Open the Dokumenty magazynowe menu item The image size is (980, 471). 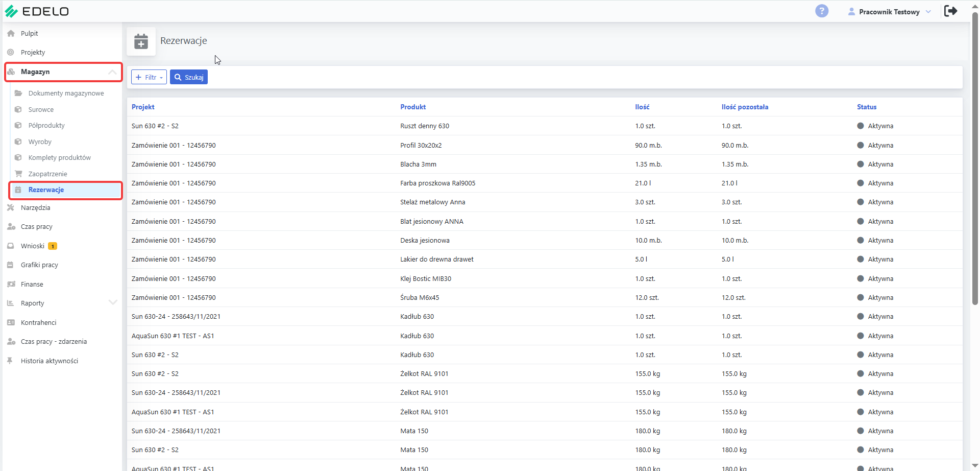pyautogui.click(x=66, y=93)
